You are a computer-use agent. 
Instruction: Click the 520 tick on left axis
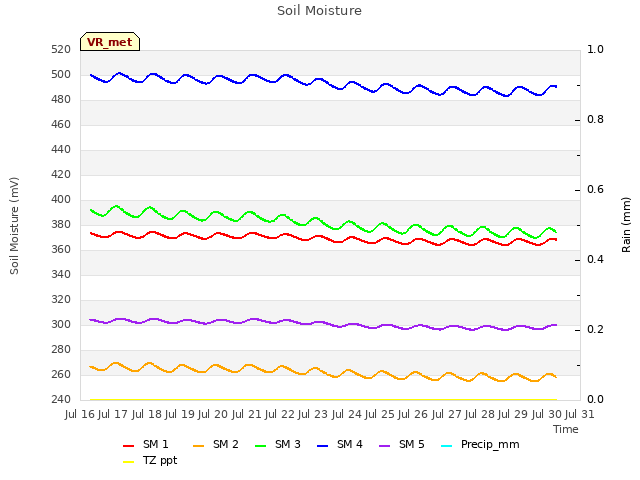[61, 50]
